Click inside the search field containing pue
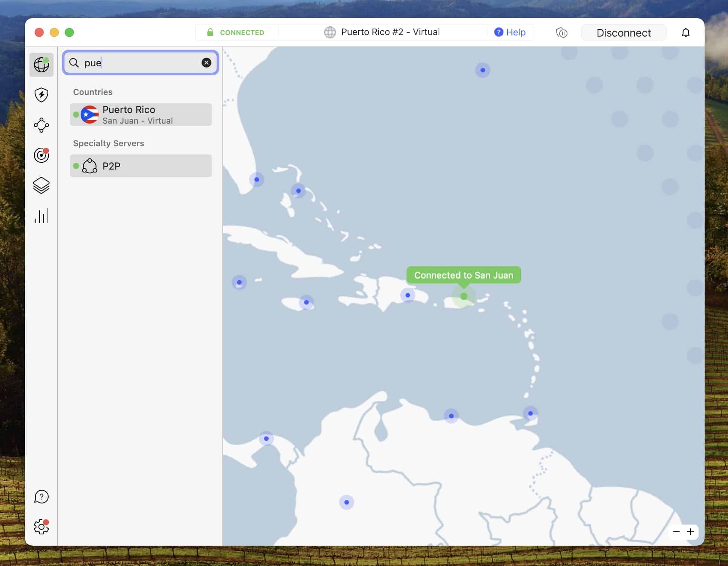 (x=141, y=63)
